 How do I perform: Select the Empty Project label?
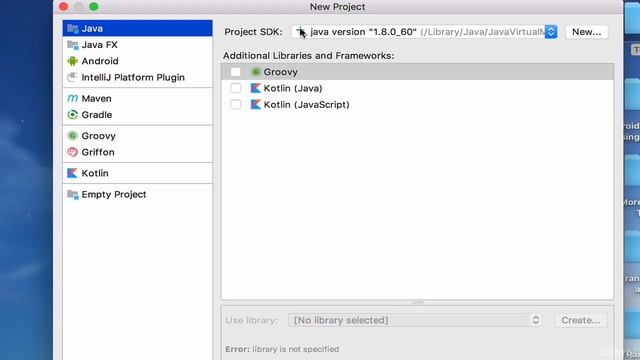(x=114, y=194)
